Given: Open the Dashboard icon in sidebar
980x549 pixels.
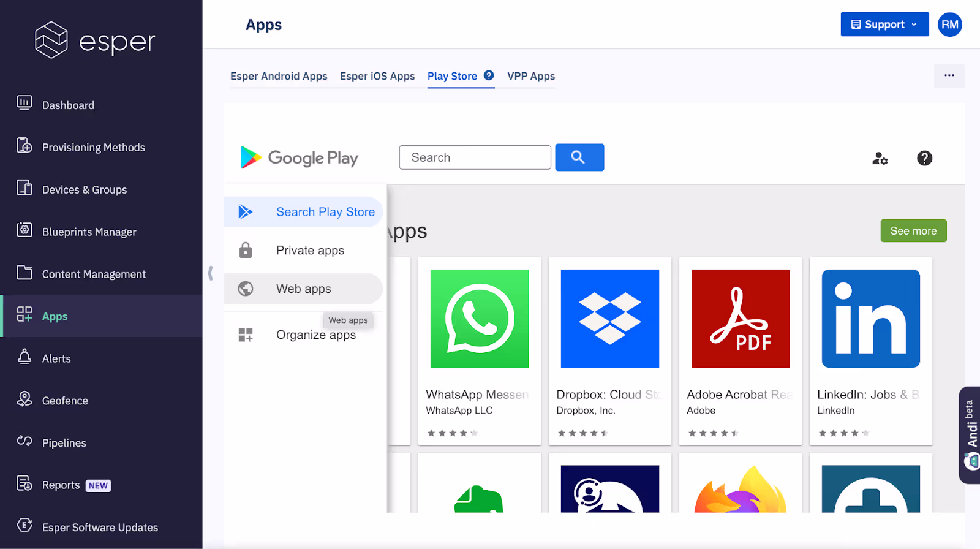Looking at the screenshot, I should 24,103.
